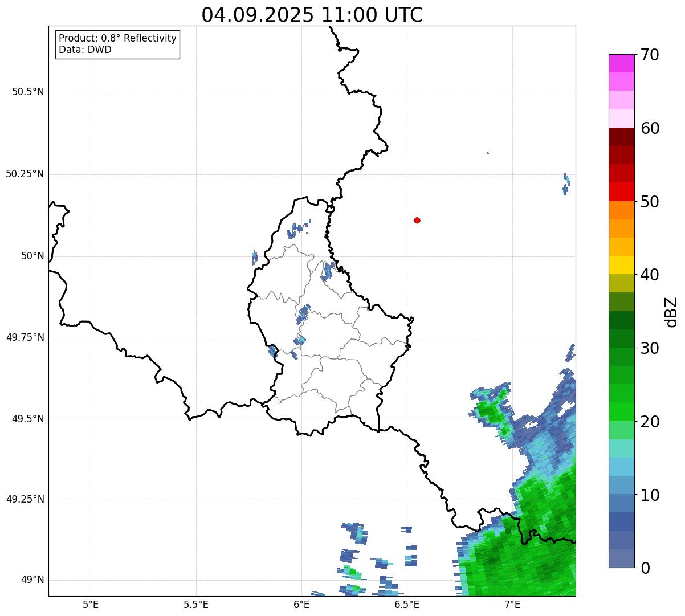
Task: Click the bottom slate-blue colorbar swatch
Action: 621,558
